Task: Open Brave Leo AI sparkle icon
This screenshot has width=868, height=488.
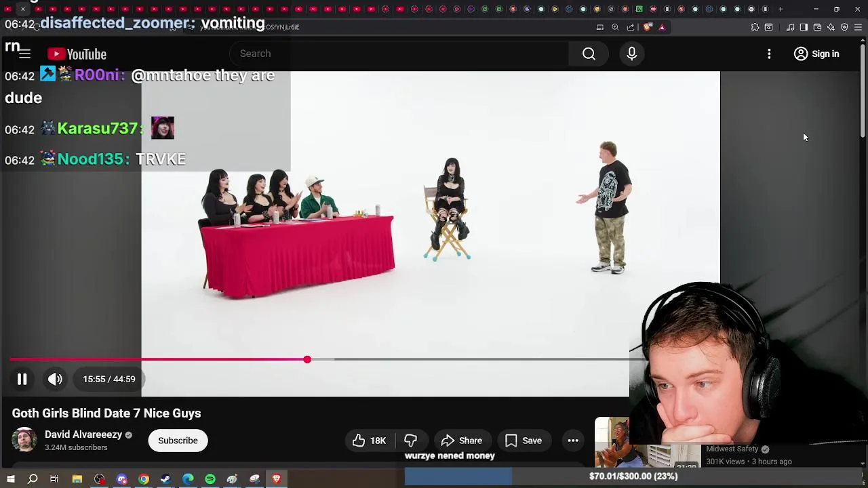Action: click(x=831, y=27)
